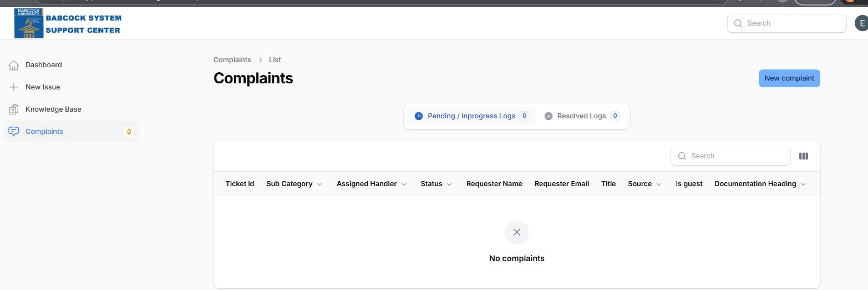
Task: Click the plus icon for New Issue
Action: [x=14, y=87]
